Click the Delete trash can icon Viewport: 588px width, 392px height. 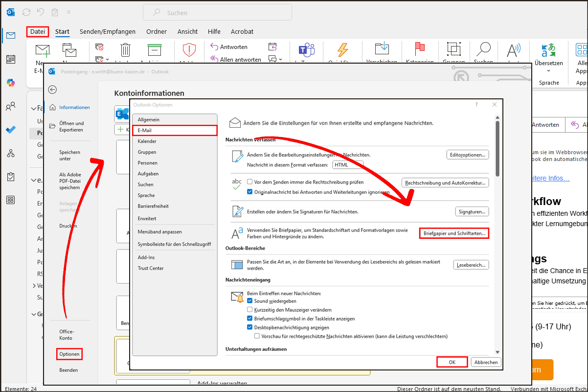coord(126,50)
